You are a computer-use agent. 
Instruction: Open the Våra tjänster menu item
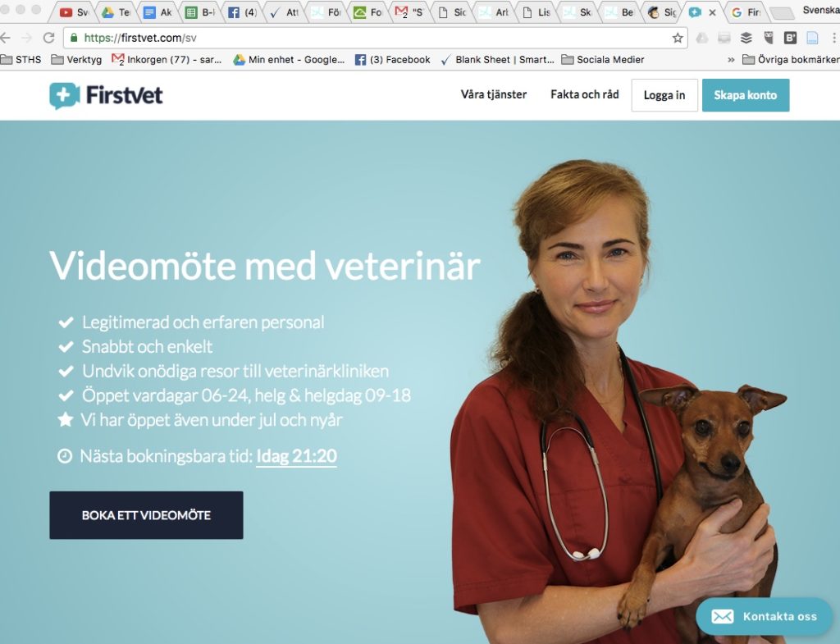493,95
